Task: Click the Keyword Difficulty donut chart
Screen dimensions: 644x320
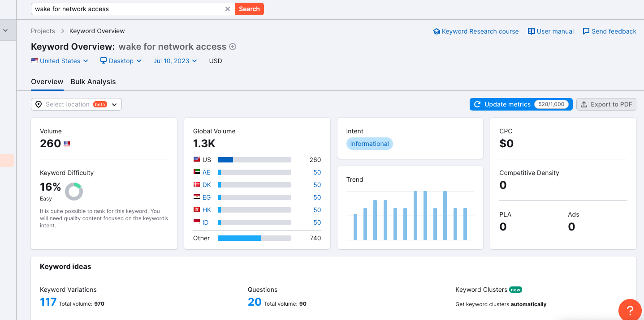Action: 74,192
